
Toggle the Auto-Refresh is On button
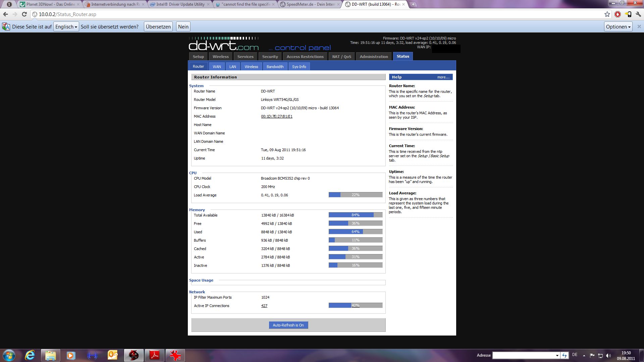288,325
